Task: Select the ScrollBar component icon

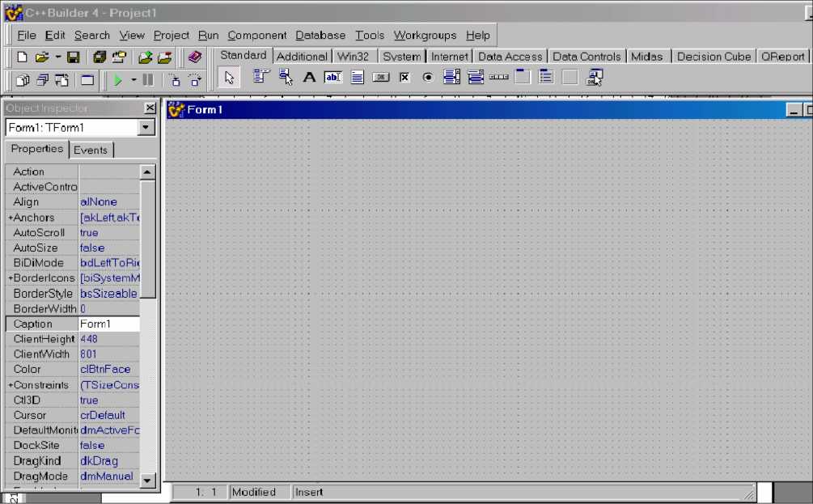Action: point(499,78)
